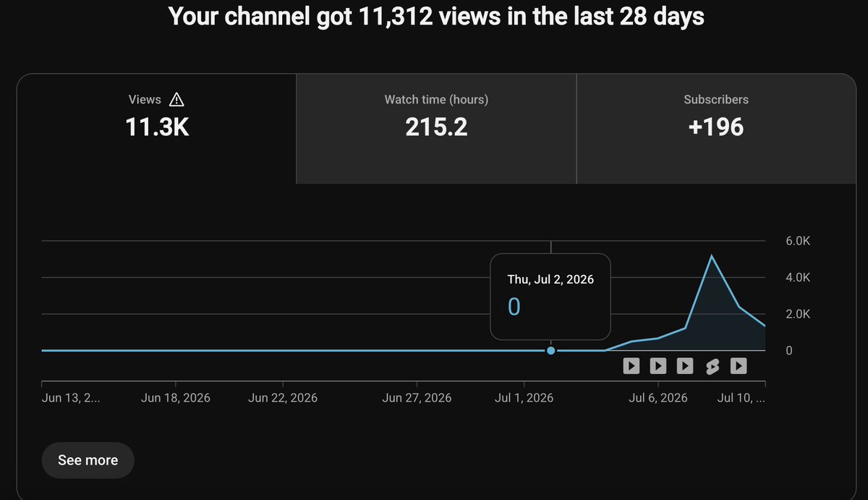The height and width of the screenshot is (500, 868).
Task: Click the Jul 2 data point on chart
Action: pyautogui.click(x=551, y=350)
